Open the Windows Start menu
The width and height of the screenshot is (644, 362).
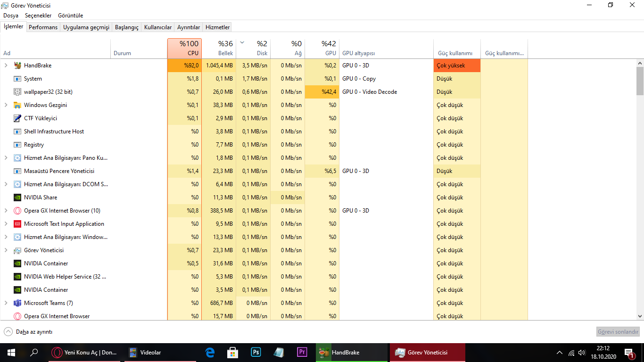[x=11, y=352]
